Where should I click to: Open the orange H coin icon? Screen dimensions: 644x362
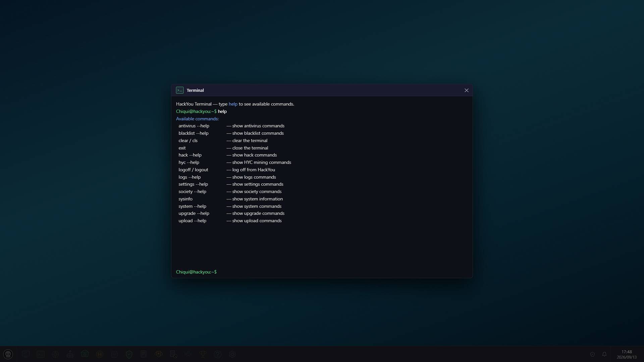[x=100, y=354]
